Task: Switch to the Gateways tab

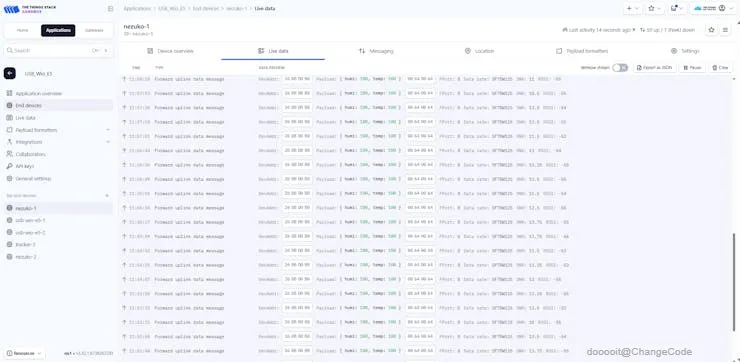Action: [94, 30]
